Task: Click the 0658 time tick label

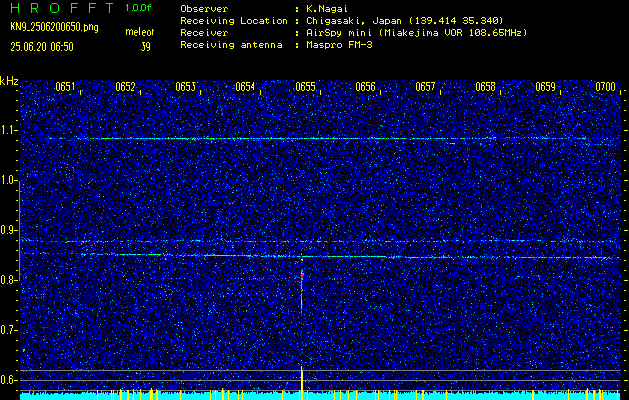Action: (x=485, y=87)
